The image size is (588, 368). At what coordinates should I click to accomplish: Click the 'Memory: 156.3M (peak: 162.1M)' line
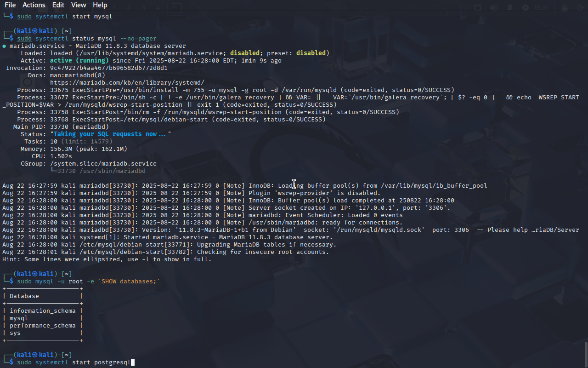click(74, 149)
